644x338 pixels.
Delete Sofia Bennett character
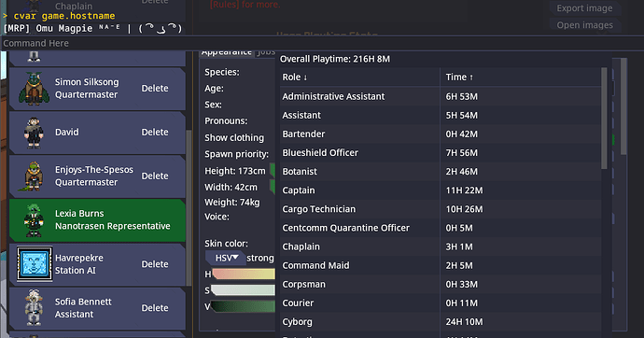[x=155, y=308]
